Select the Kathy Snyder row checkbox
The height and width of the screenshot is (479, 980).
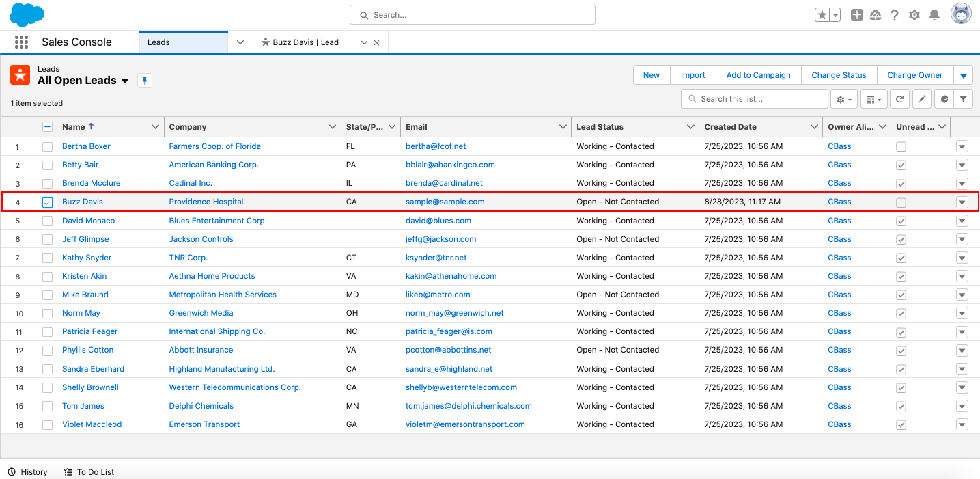(x=47, y=258)
